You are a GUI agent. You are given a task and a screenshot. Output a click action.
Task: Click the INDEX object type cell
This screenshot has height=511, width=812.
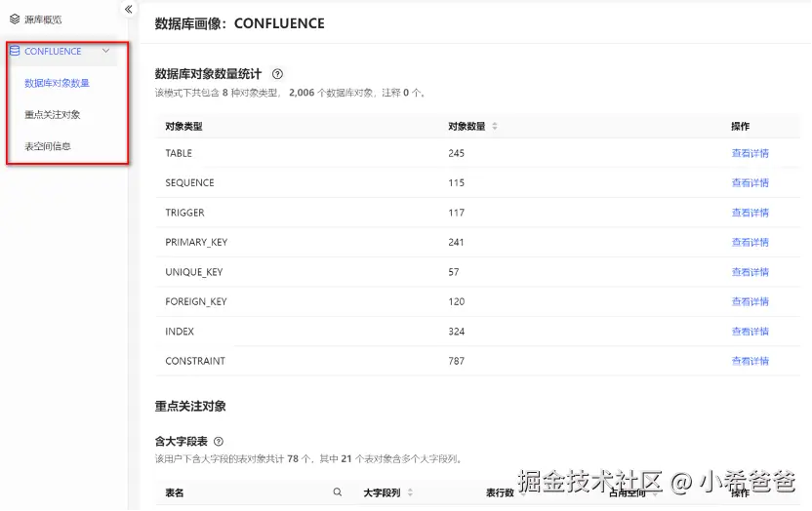180,332
